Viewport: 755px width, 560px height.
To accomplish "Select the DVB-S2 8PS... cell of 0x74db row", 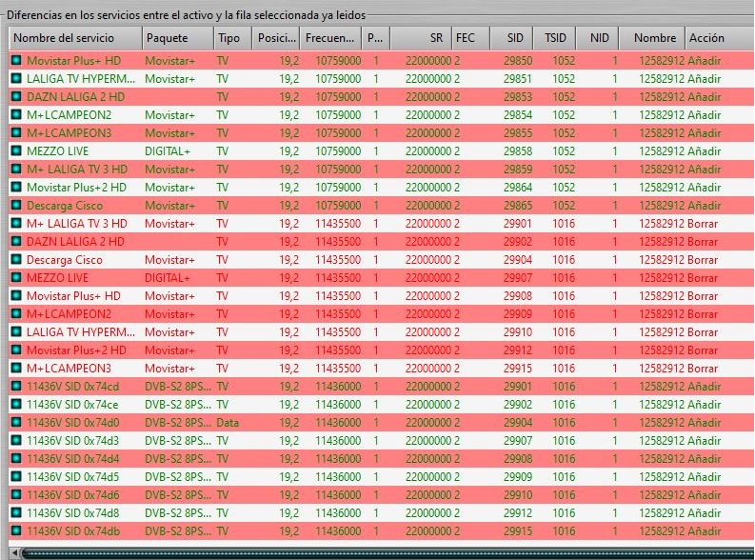I will pyautogui.click(x=178, y=530).
